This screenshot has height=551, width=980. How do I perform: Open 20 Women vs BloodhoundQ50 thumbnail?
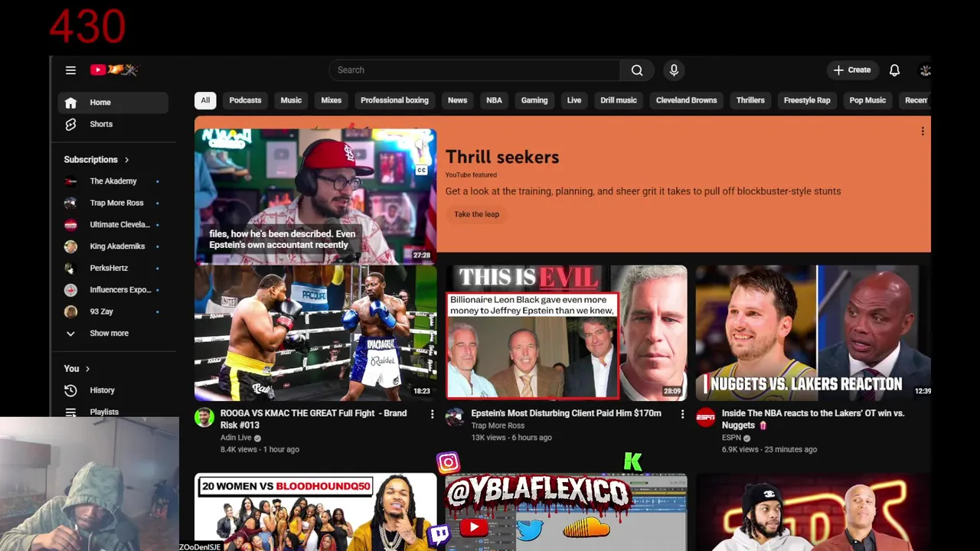[315, 512]
